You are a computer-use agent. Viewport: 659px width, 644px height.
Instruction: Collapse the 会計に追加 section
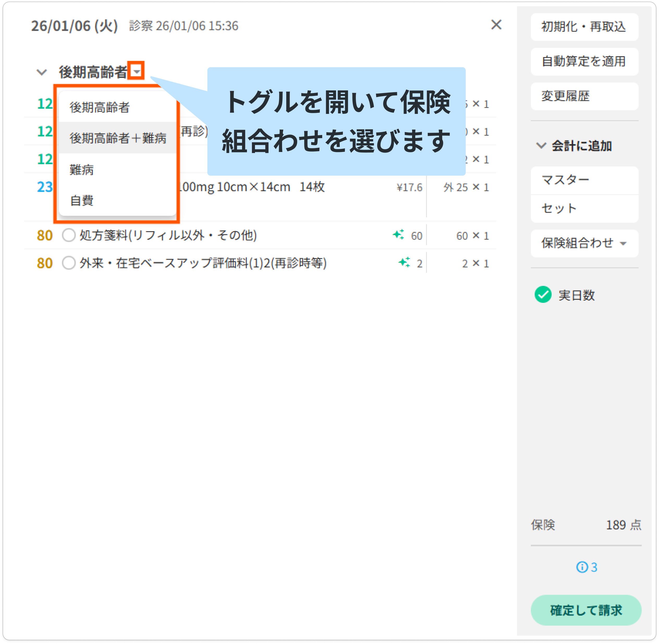click(x=541, y=146)
